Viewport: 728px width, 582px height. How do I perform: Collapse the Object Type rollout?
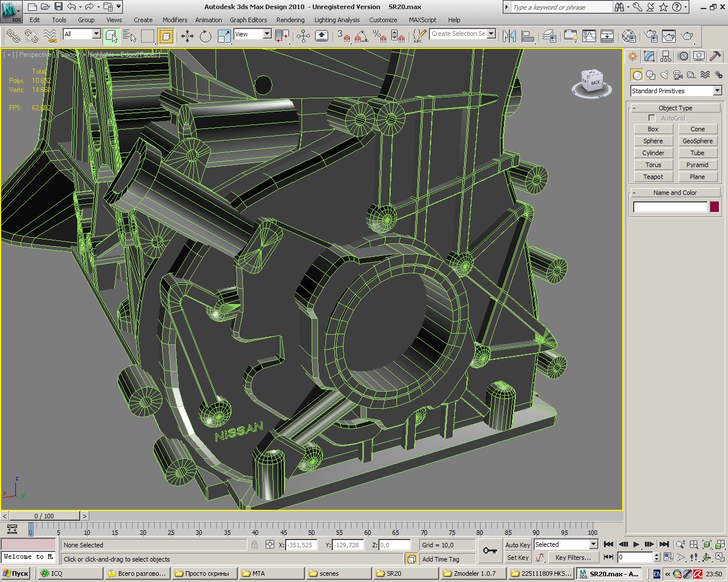click(x=675, y=108)
